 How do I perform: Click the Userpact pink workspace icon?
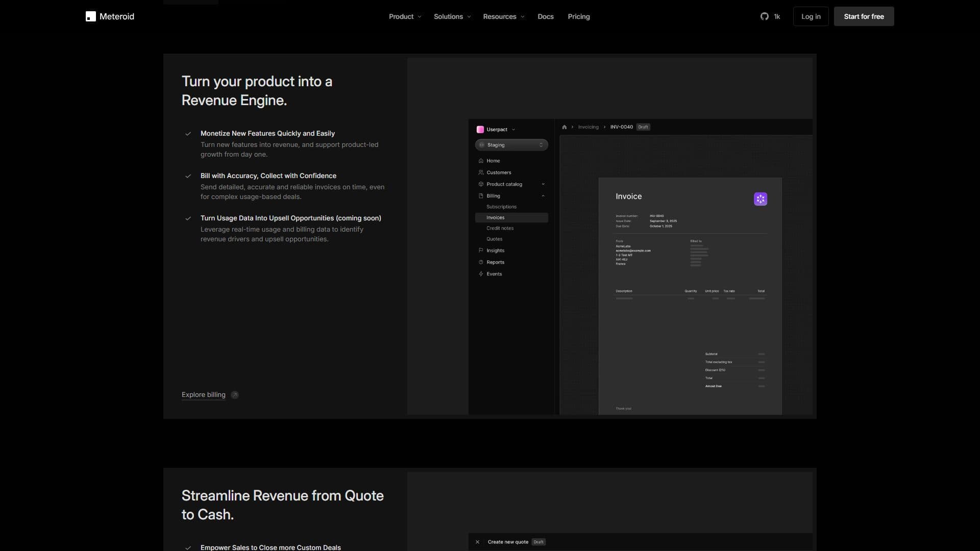480,130
